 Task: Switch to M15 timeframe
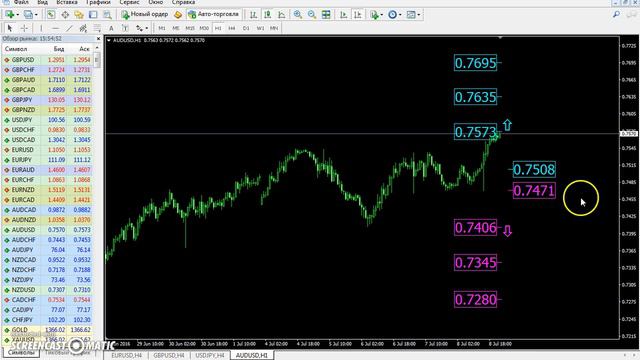(190, 28)
